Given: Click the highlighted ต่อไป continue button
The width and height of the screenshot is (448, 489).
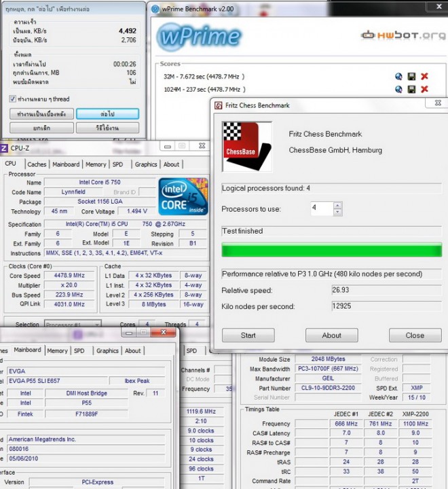Looking at the screenshot, I should pos(107,114).
